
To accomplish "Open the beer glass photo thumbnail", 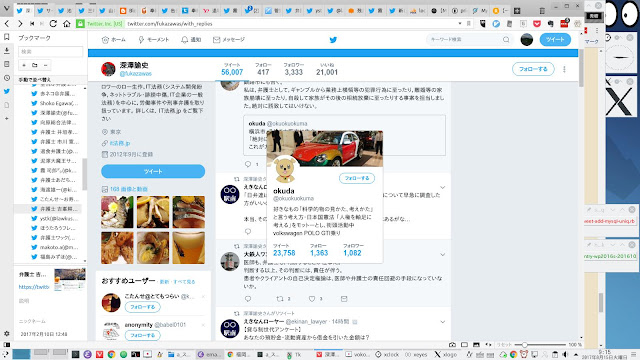I will coord(189,247).
